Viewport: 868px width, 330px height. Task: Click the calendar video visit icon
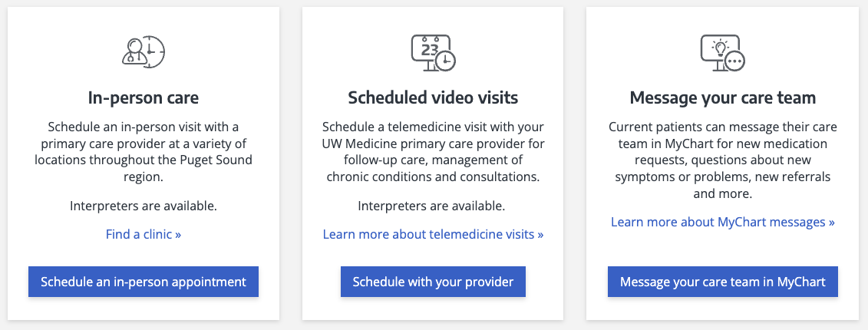433,51
